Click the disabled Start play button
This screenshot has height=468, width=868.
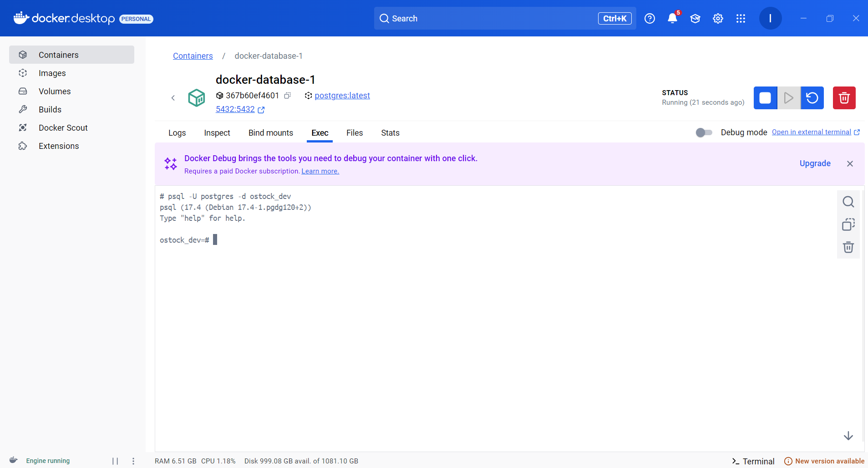[789, 98]
